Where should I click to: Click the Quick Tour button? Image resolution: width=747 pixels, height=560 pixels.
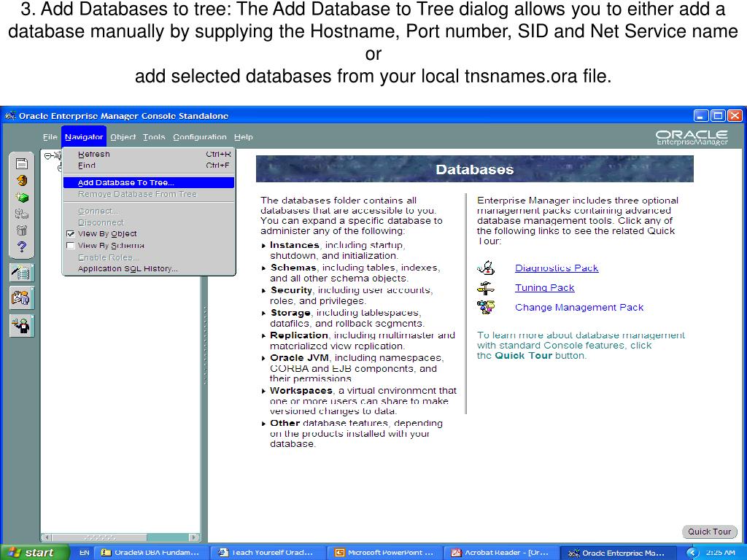click(x=709, y=532)
